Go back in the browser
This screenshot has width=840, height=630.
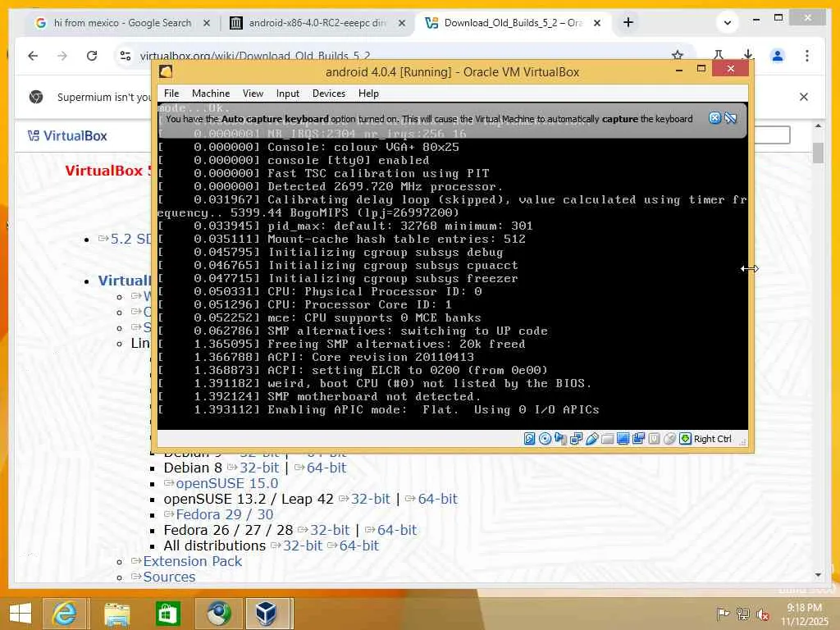(33, 56)
